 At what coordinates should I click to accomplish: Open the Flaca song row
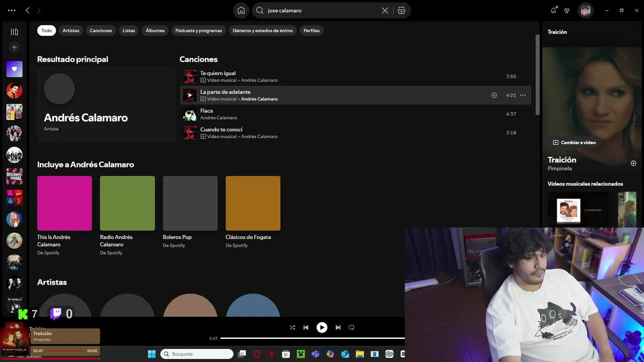tap(355, 114)
